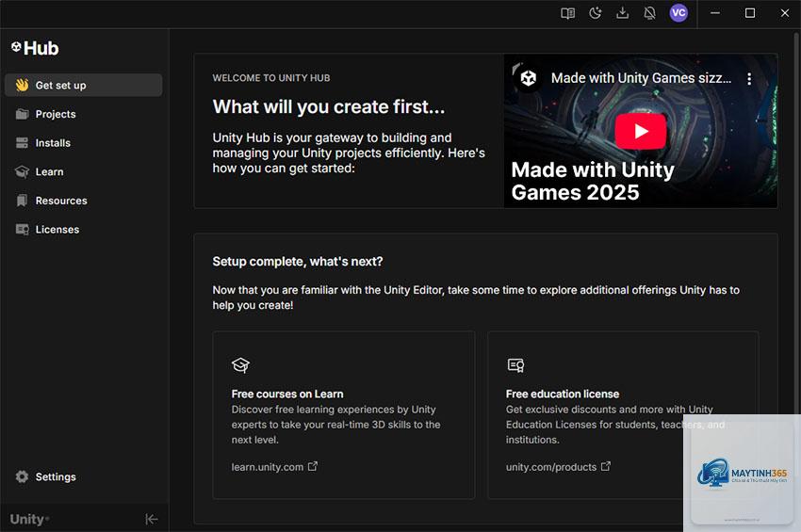Click the waving hand icon beside Get set up
This screenshot has height=532, width=801.
coord(22,86)
